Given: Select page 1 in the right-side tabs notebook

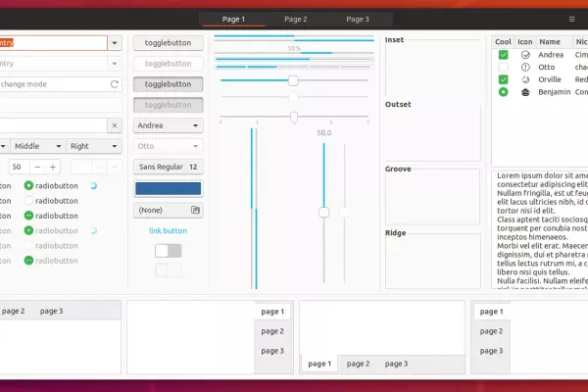Looking at the screenshot, I should [272, 312].
